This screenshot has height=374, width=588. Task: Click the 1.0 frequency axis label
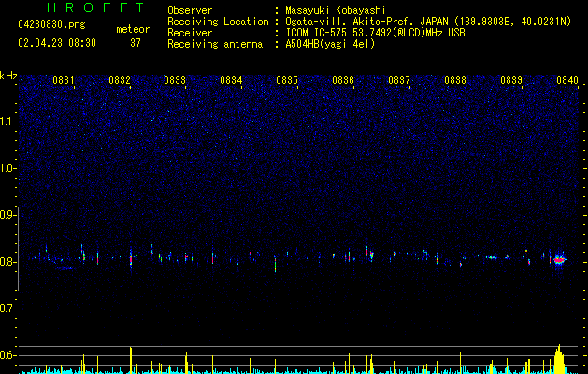click(x=8, y=168)
